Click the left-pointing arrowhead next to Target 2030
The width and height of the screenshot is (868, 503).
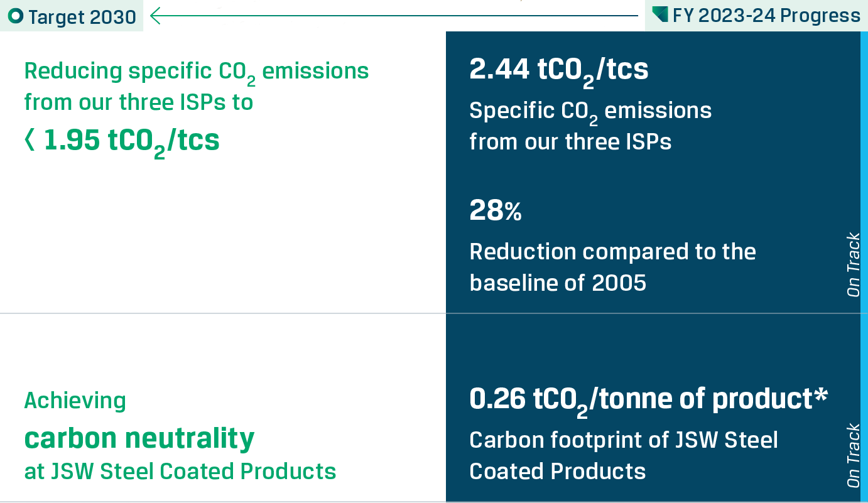(x=156, y=16)
